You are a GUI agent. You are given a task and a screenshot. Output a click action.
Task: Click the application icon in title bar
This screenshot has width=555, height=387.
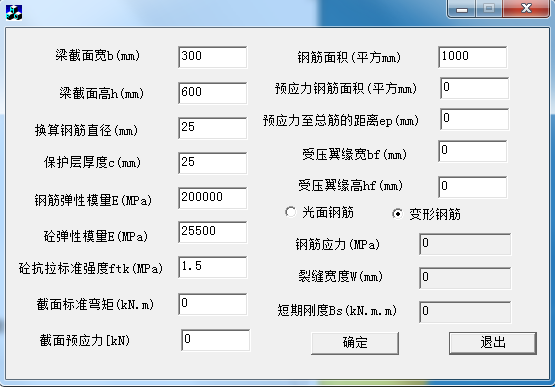(14, 12)
